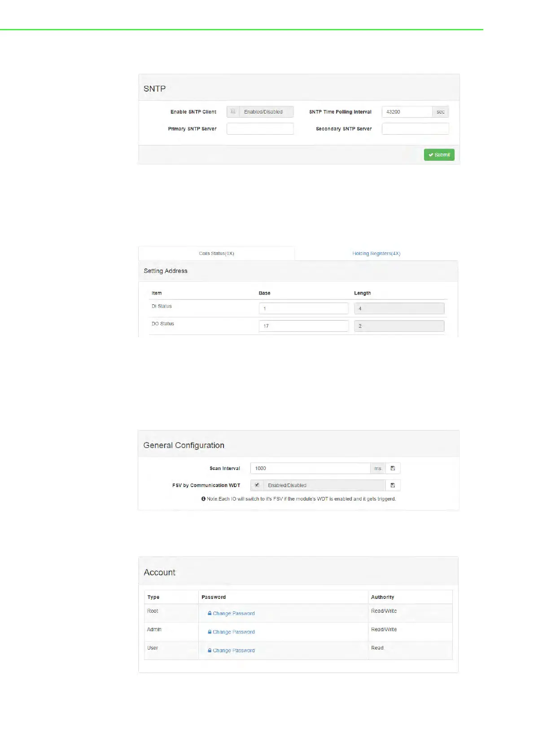Click the DO Status Length field
534x756 pixels.
[x=399, y=326]
